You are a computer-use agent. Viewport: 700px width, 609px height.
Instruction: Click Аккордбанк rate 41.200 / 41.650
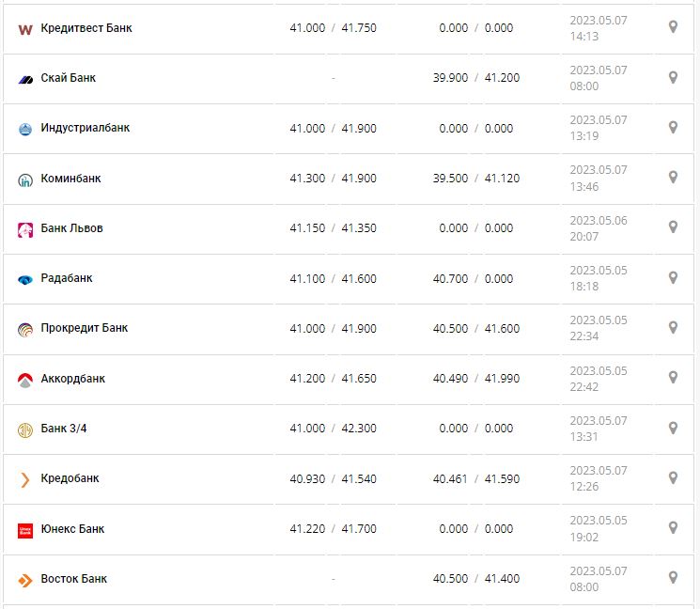(x=333, y=379)
